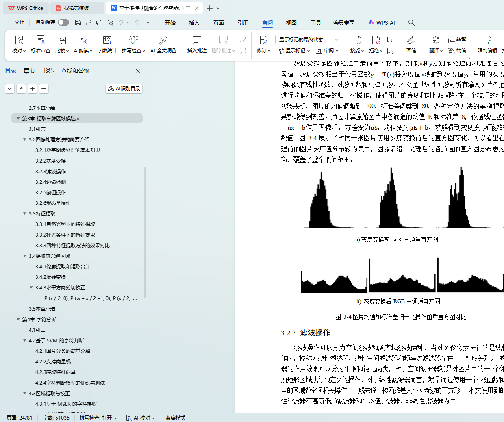Switch to 书签 tab in navigation pane
Image resolution: width=504 pixels, height=422 pixels.
tap(48, 71)
